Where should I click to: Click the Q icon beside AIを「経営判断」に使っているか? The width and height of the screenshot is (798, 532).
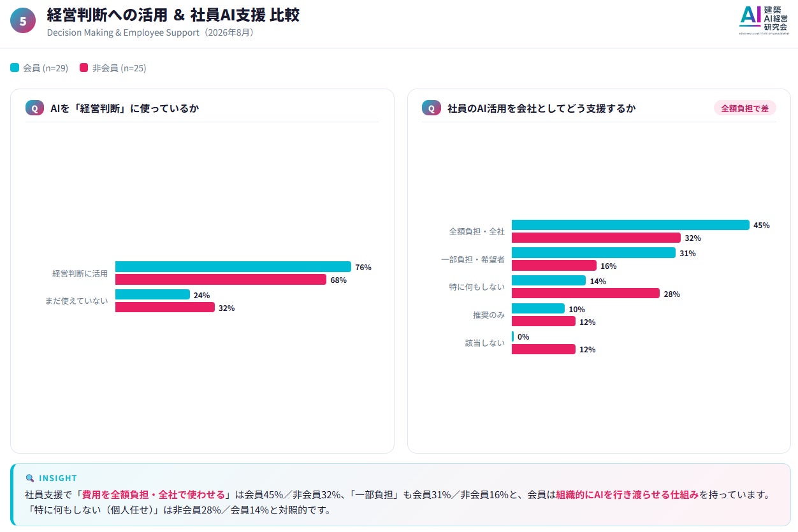(x=35, y=108)
